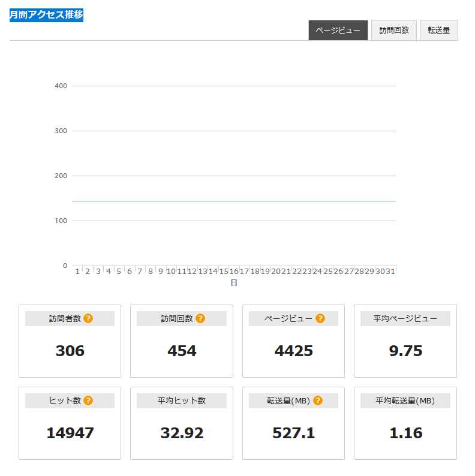Click the 平均転送量(MB) card label
Image resolution: width=475 pixels, height=476 pixels.
coord(405,400)
